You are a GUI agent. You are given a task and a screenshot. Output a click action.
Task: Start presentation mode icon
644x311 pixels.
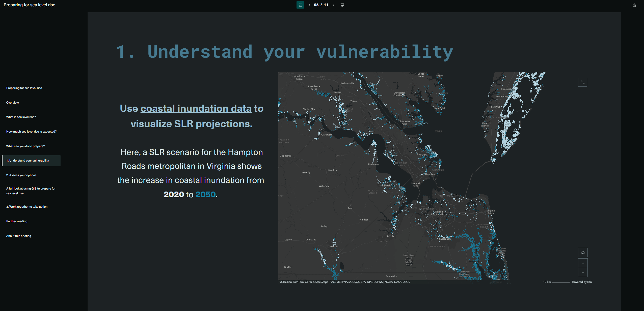[x=342, y=5]
